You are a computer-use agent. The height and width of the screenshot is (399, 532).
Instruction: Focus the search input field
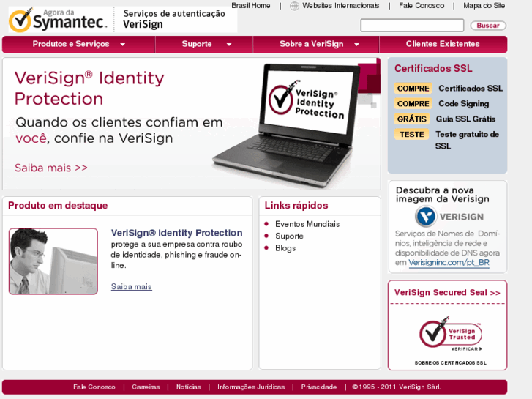(x=412, y=26)
